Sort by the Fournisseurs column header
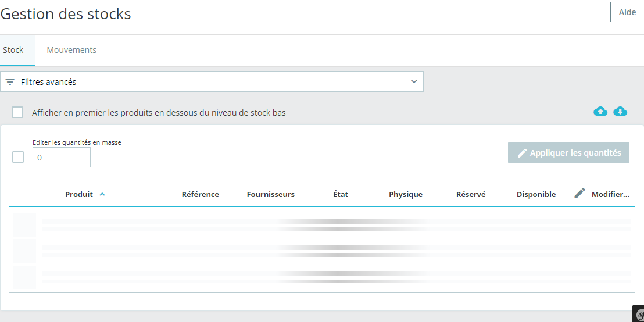This screenshot has width=644, height=322. (271, 194)
